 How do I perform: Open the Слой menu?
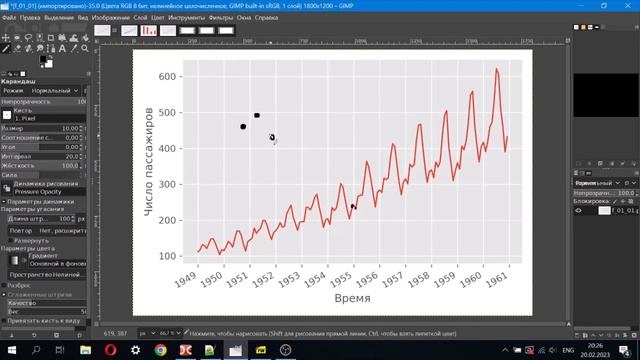(x=140, y=18)
